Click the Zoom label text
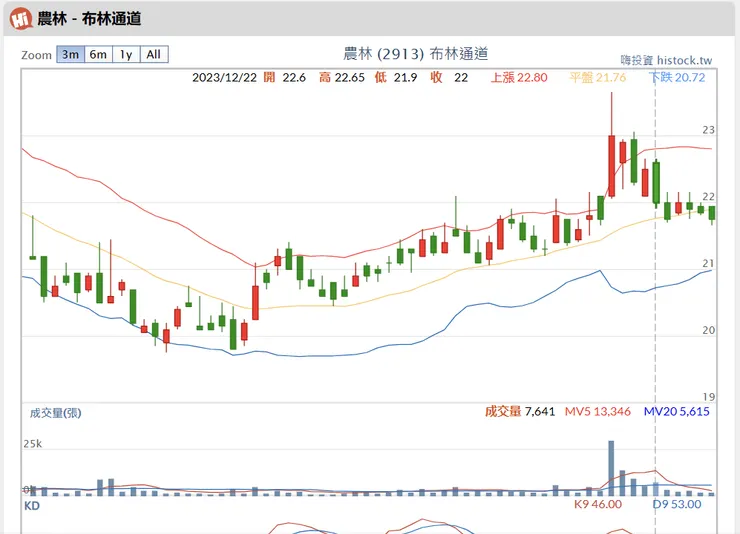The height and width of the screenshot is (534, 740). [36, 55]
